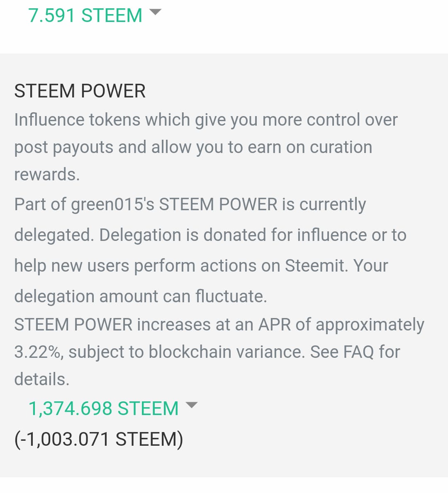Click the caret arrow beside 7.591 STEEM
This screenshot has width=448, height=493.
(155, 12)
